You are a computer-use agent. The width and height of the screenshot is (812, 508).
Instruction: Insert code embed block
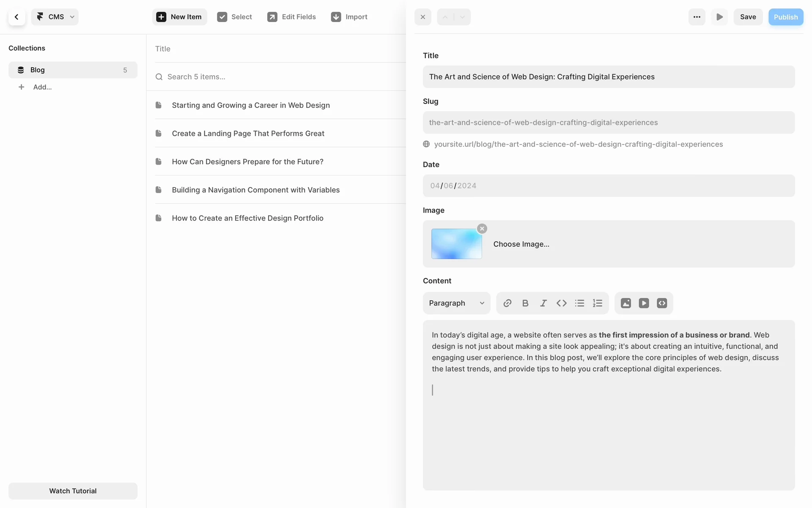click(x=662, y=303)
